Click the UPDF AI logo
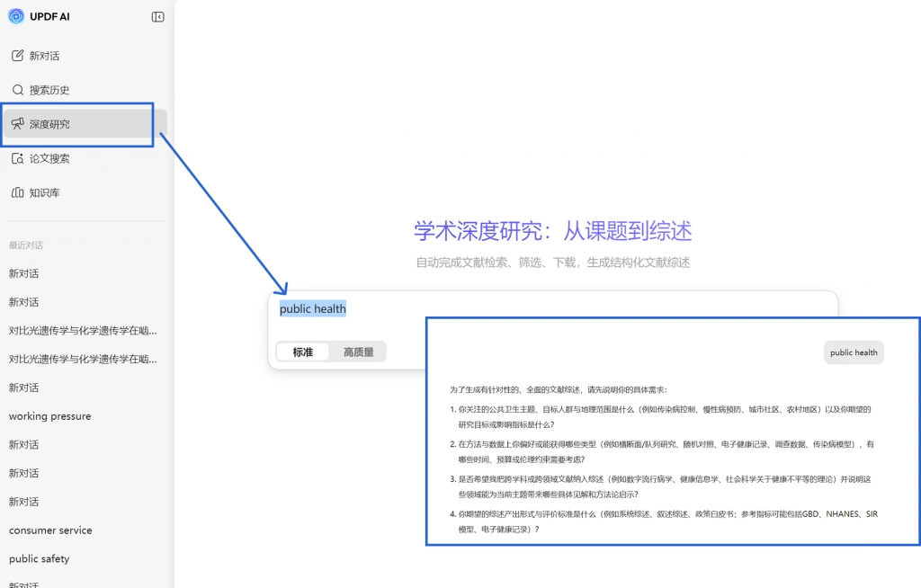Image resolution: width=921 pixels, height=588 pixels. coord(16,16)
